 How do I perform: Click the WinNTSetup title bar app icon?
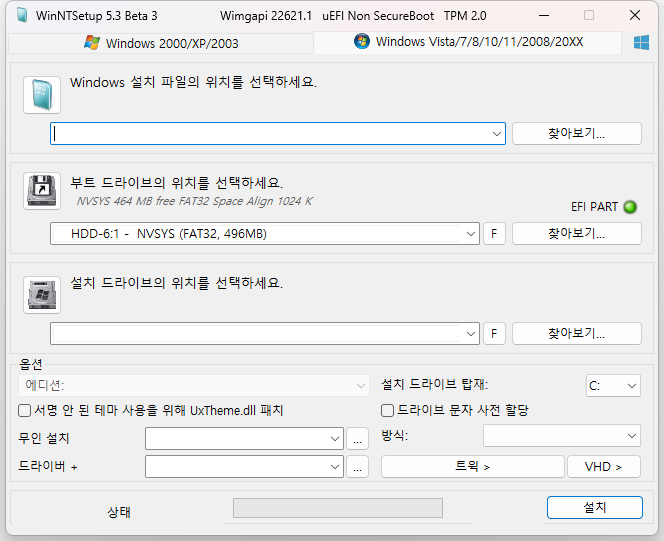coord(22,15)
